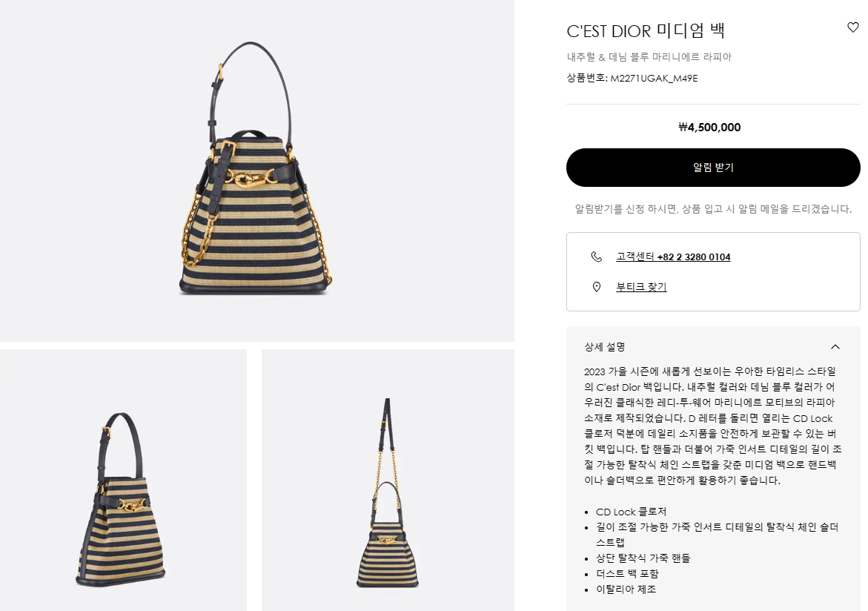Click the 알림받기 notification info sentence

pyautogui.click(x=713, y=209)
